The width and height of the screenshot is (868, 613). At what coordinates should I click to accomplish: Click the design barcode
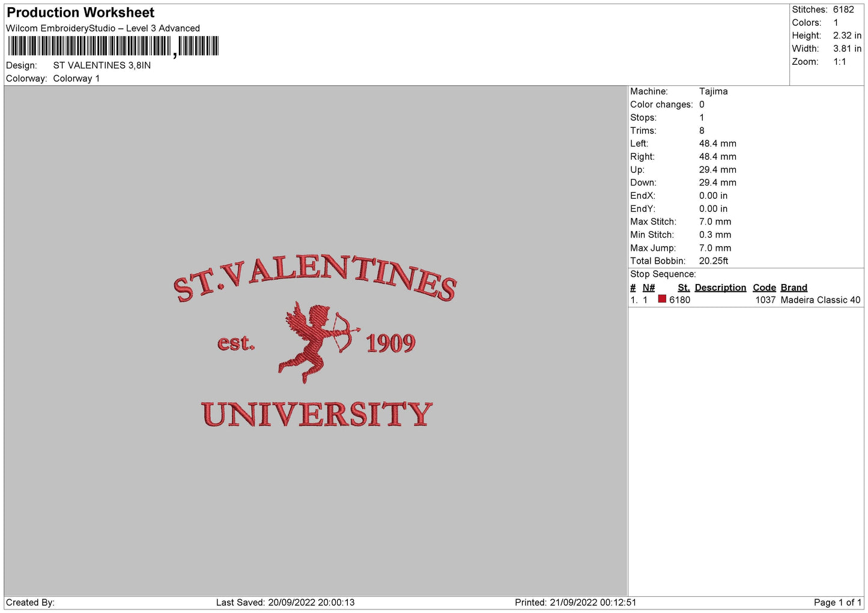114,46
